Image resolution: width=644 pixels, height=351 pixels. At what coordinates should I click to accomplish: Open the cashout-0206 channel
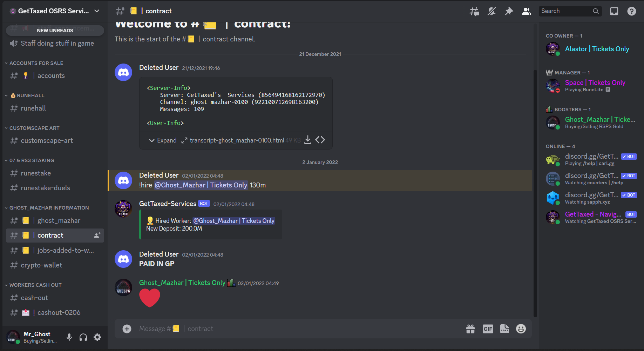click(55, 312)
